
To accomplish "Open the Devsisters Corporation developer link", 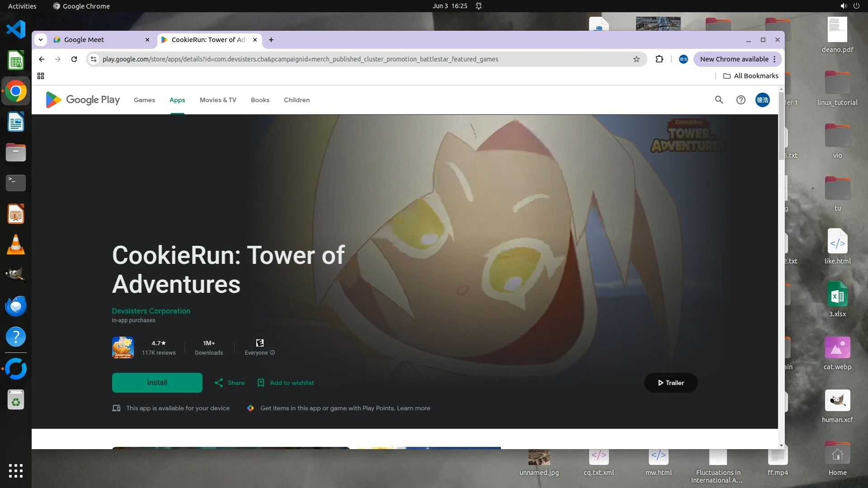I will click(x=151, y=311).
